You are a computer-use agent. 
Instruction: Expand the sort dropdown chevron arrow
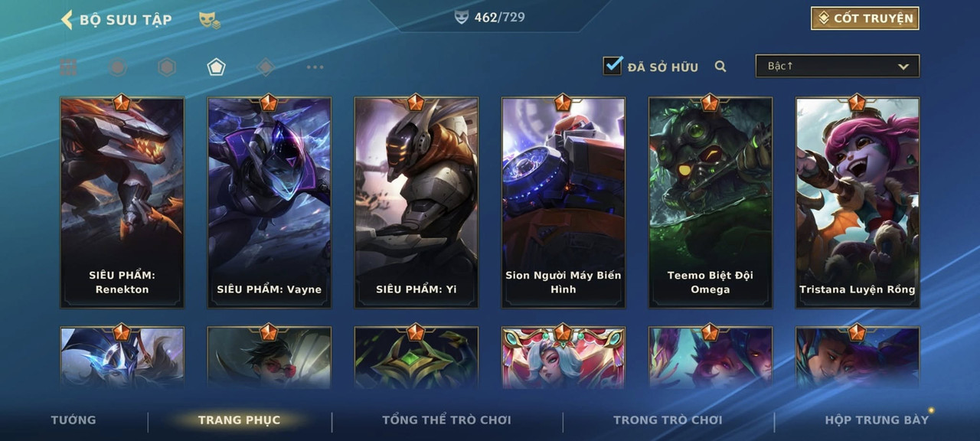(x=903, y=67)
